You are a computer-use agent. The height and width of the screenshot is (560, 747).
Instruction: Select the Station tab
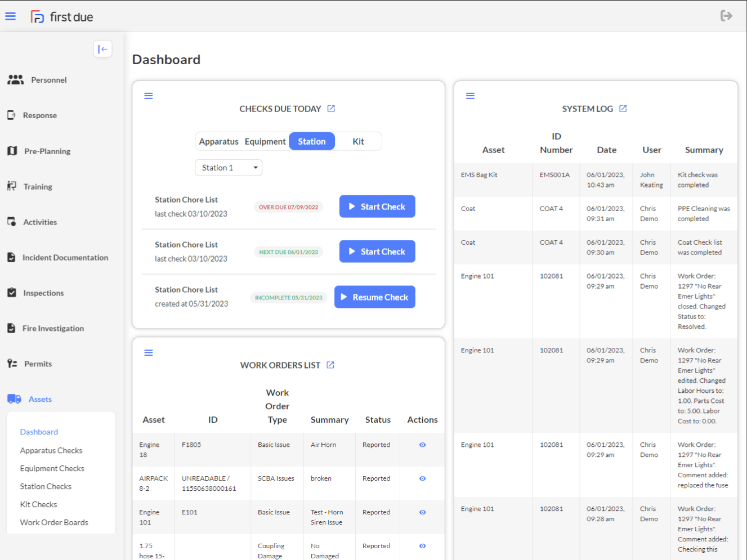(x=312, y=141)
